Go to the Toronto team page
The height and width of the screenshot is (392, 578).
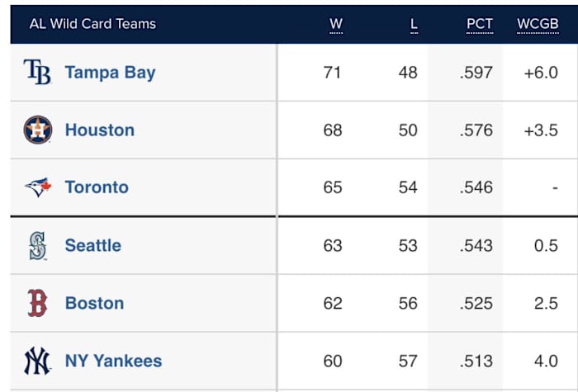tap(97, 187)
